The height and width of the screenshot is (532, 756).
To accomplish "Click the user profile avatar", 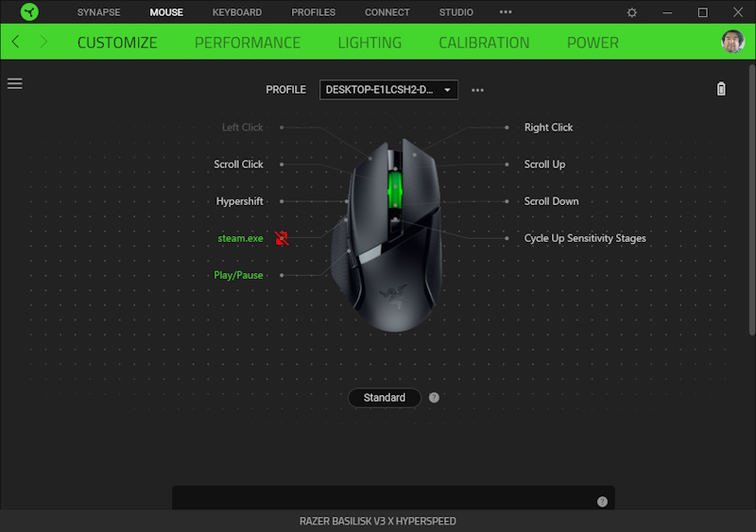I will (732, 42).
